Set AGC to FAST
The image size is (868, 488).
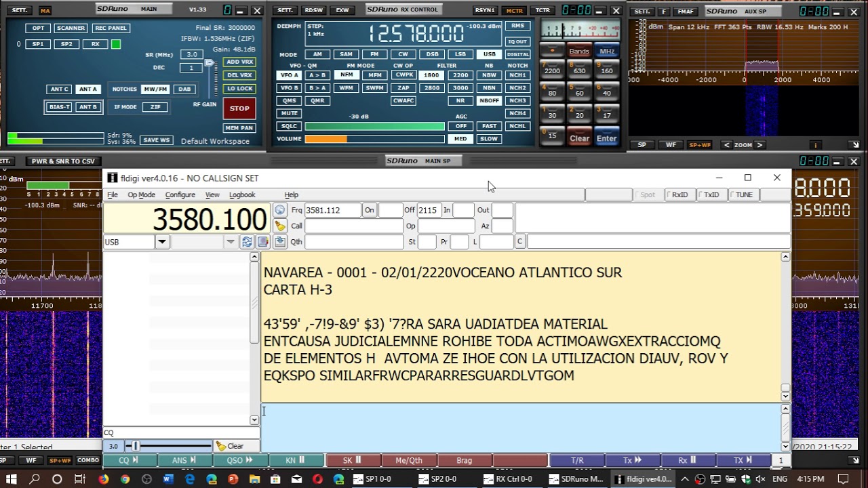point(489,126)
